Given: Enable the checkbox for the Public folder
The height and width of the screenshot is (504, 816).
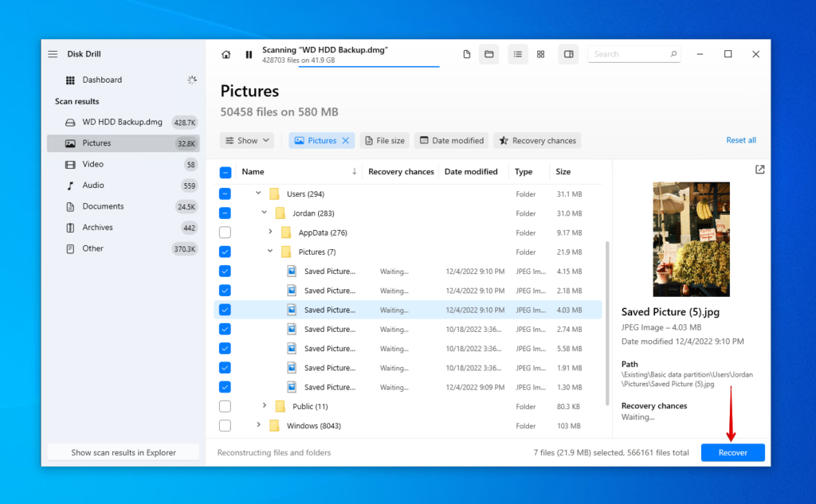Looking at the screenshot, I should pyautogui.click(x=225, y=406).
